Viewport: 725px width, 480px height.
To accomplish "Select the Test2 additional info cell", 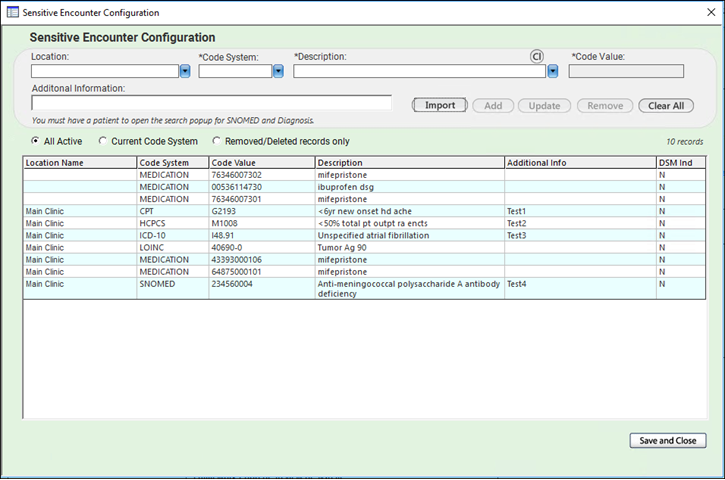I will click(580, 223).
